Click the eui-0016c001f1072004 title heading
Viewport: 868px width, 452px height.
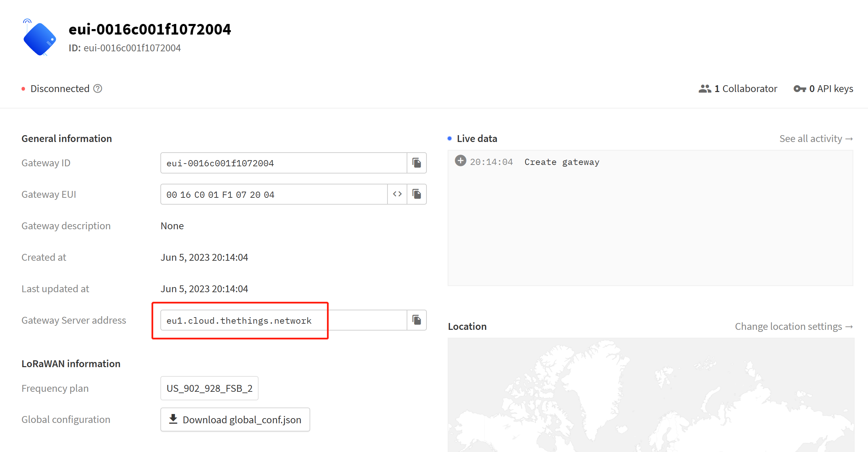coord(150,29)
